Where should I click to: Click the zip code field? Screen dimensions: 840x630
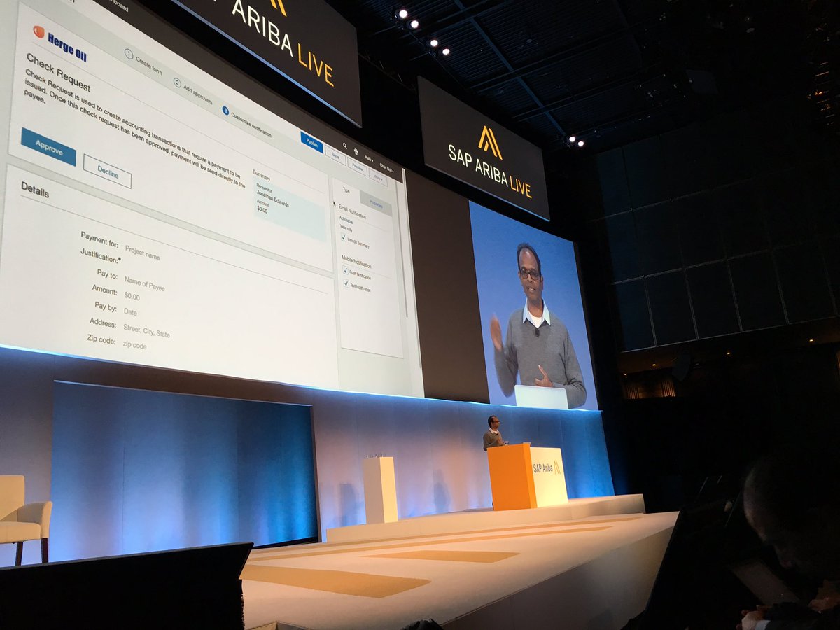[x=134, y=344]
